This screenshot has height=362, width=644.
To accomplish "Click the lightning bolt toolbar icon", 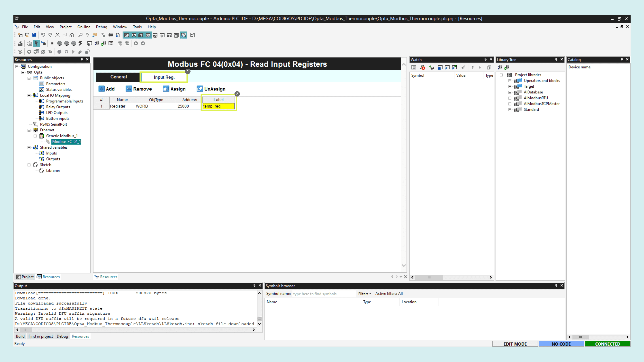I will [x=80, y=43].
